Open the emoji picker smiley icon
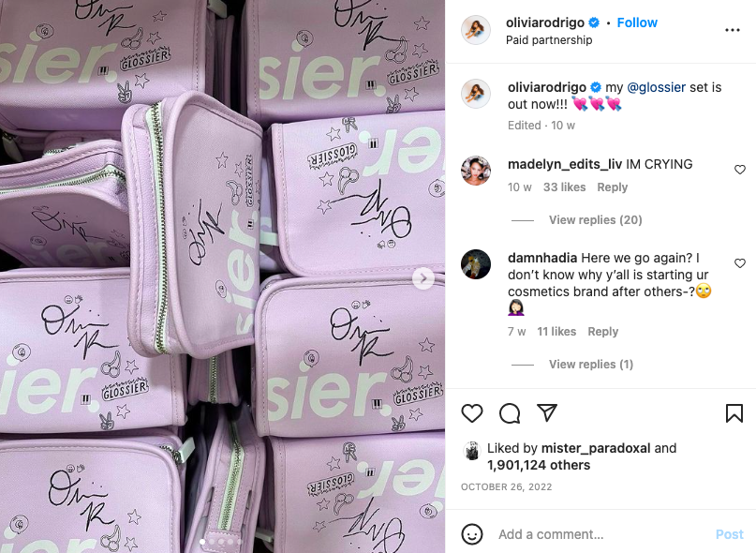756x553 pixels. pos(471,534)
